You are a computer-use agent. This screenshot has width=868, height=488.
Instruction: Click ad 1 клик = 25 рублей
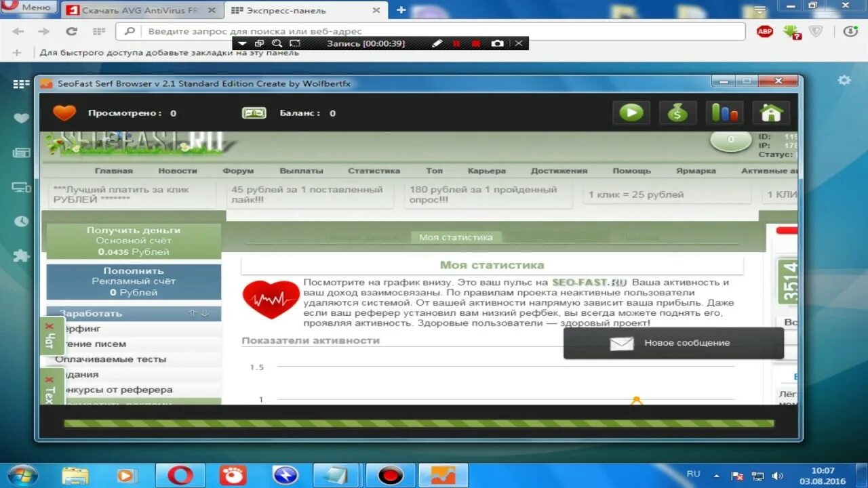pos(667,195)
